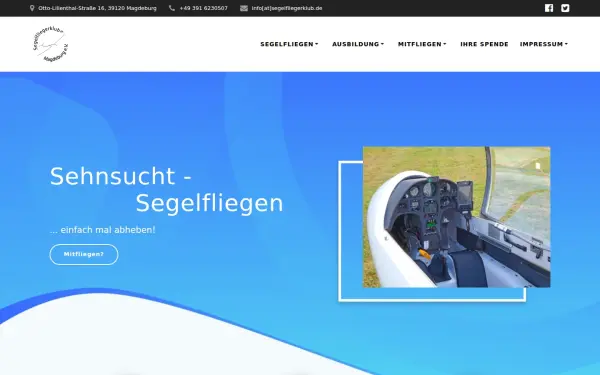Click the glider cockpit photo
The width and height of the screenshot is (600, 375).
pos(457,217)
